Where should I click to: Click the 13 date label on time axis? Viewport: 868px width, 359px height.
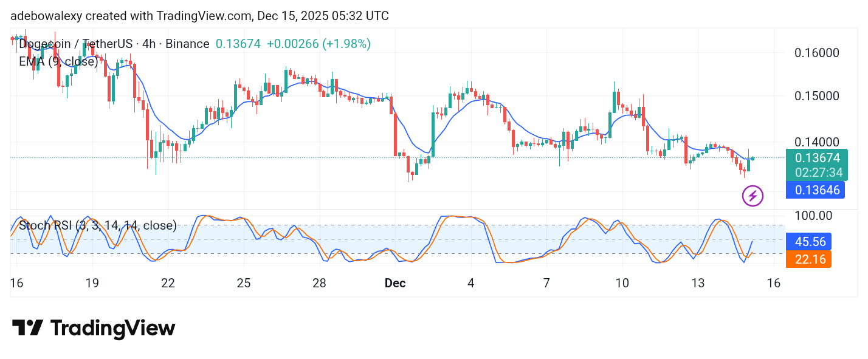tap(698, 283)
